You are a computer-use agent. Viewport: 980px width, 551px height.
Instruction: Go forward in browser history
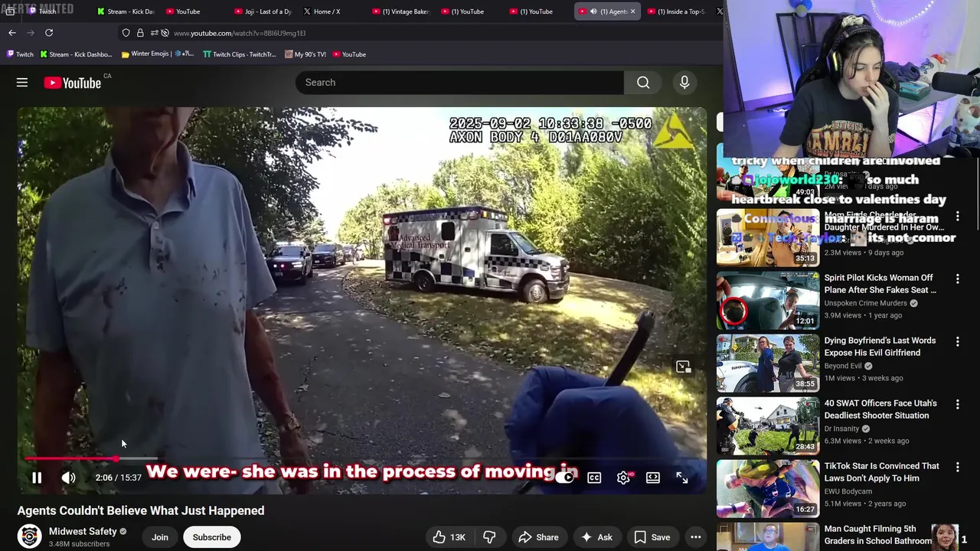[31, 33]
